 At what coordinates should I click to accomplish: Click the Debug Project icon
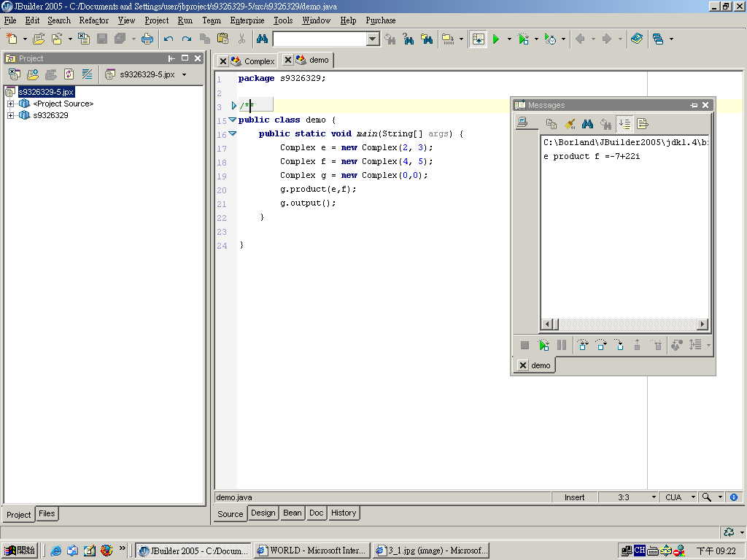point(524,39)
